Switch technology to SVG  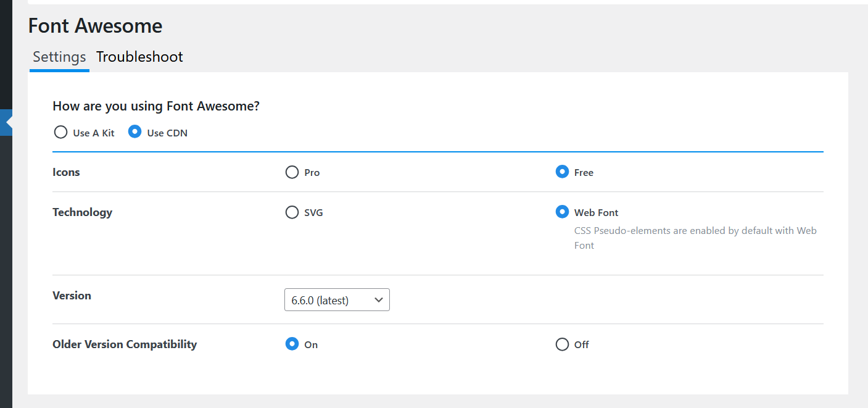pos(292,212)
